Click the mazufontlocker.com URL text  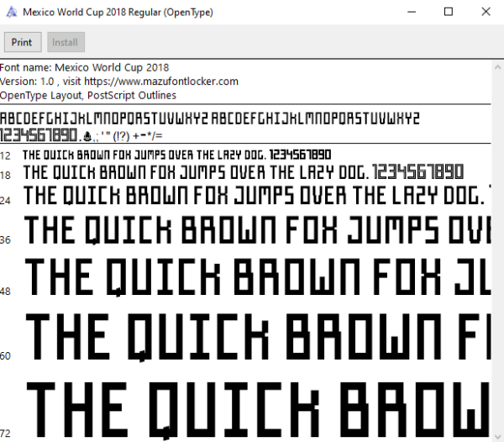coord(161,82)
